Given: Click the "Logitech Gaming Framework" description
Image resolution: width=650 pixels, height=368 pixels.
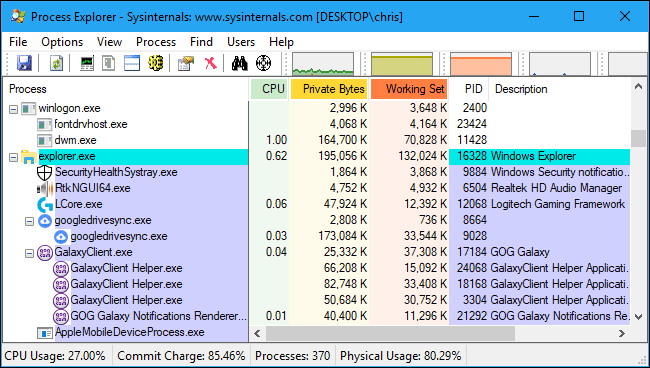Looking at the screenshot, I should [x=558, y=204].
